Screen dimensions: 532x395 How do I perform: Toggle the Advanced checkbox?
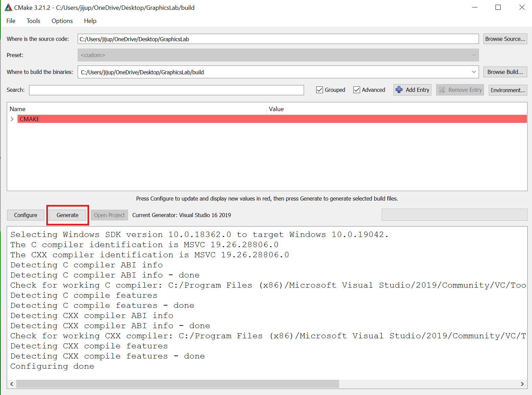(357, 90)
